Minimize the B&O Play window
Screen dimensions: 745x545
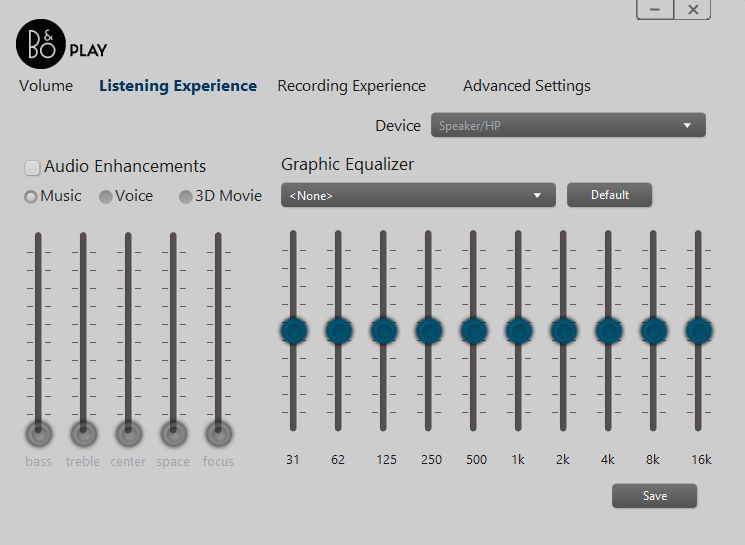655,10
